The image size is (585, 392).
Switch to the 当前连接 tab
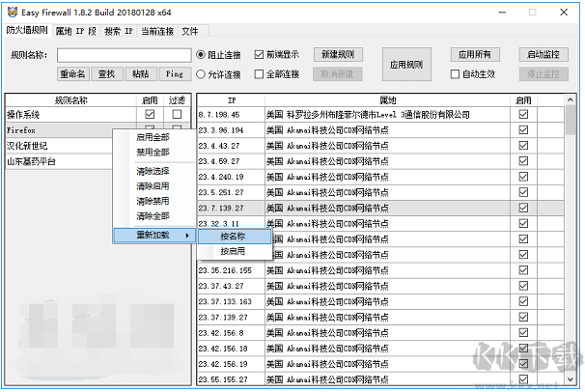[157, 32]
